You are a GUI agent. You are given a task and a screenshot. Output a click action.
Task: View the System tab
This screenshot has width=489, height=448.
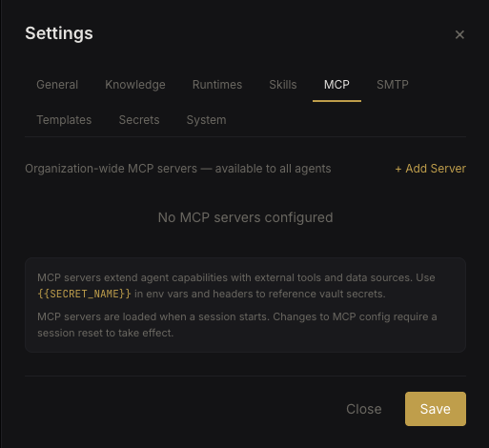click(x=206, y=120)
